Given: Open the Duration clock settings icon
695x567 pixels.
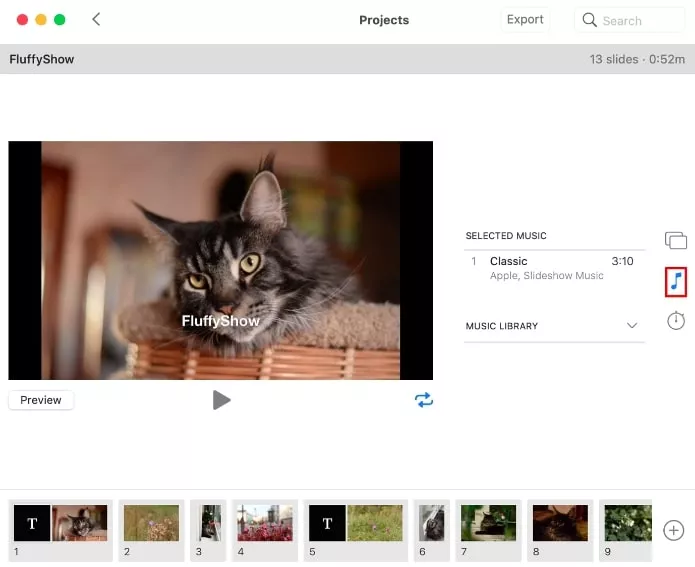Looking at the screenshot, I should 675,320.
